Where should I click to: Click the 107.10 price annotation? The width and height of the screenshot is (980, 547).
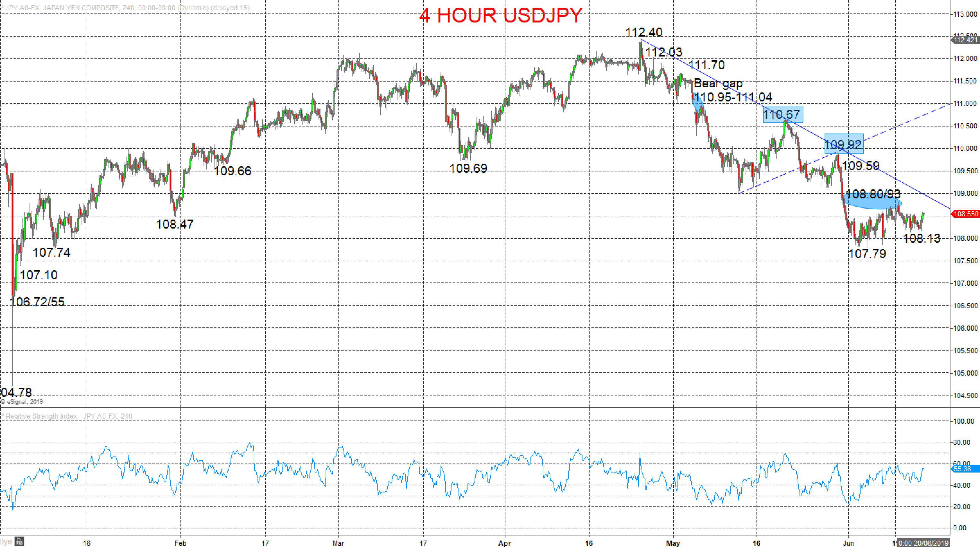[x=39, y=275]
